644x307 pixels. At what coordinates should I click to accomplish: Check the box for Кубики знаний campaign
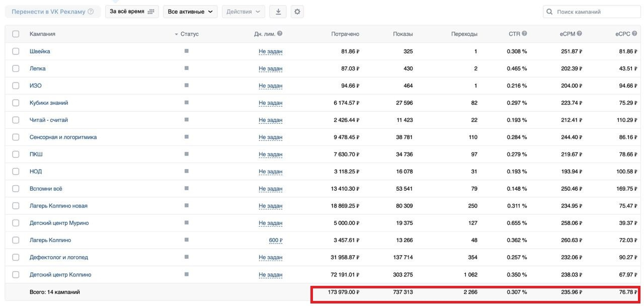(16, 103)
